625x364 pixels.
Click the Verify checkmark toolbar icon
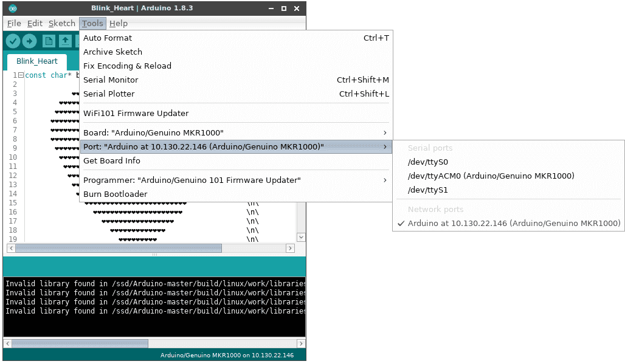click(x=13, y=41)
